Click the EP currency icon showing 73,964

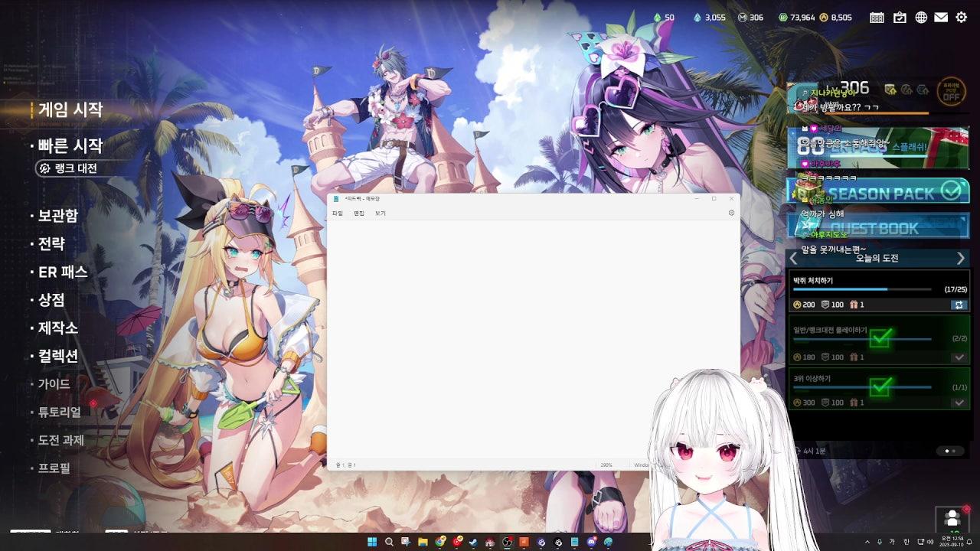[782, 18]
